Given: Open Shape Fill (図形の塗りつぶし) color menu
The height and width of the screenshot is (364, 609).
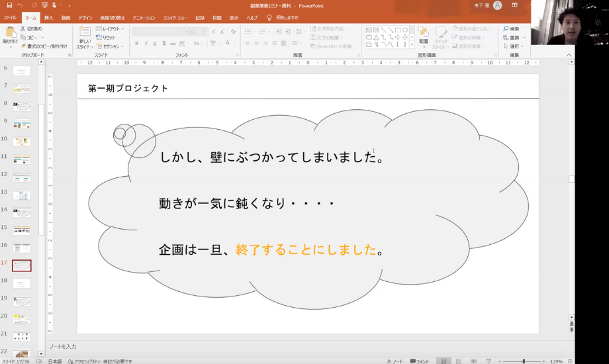Looking at the screenshot, I should [x=473, y=28].
